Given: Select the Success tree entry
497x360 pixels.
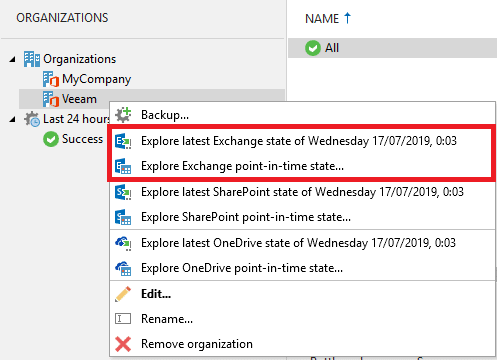Looking at the screenshot, I should (82, 139).
